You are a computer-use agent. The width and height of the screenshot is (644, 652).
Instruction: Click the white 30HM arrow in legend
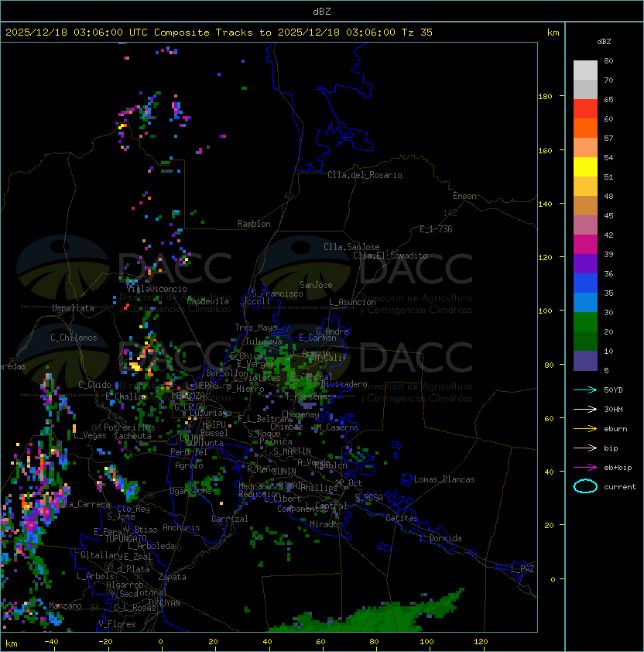pyautogui.click(x=585, y=409)
